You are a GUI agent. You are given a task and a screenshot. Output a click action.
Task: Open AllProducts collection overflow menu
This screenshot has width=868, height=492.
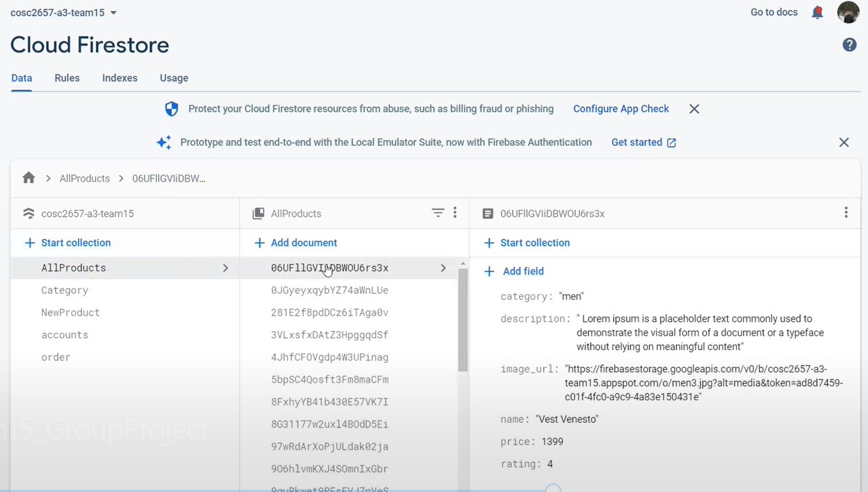click(455, 213)
